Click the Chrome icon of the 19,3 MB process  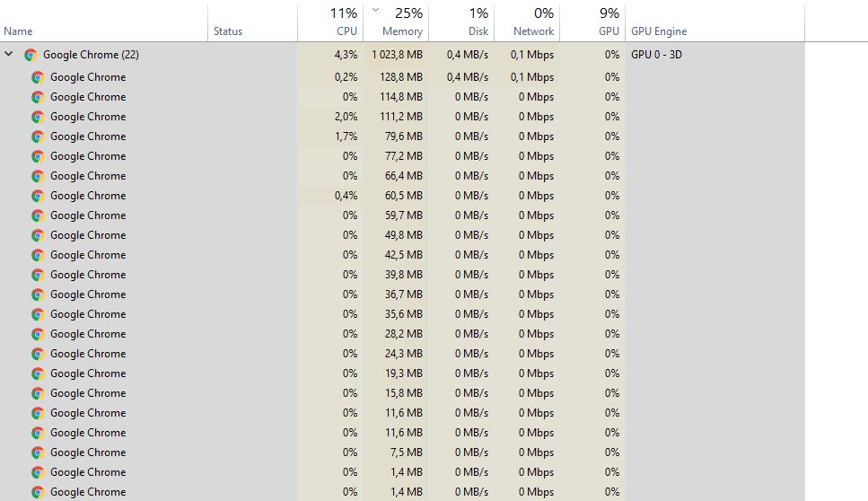[38, 374]
